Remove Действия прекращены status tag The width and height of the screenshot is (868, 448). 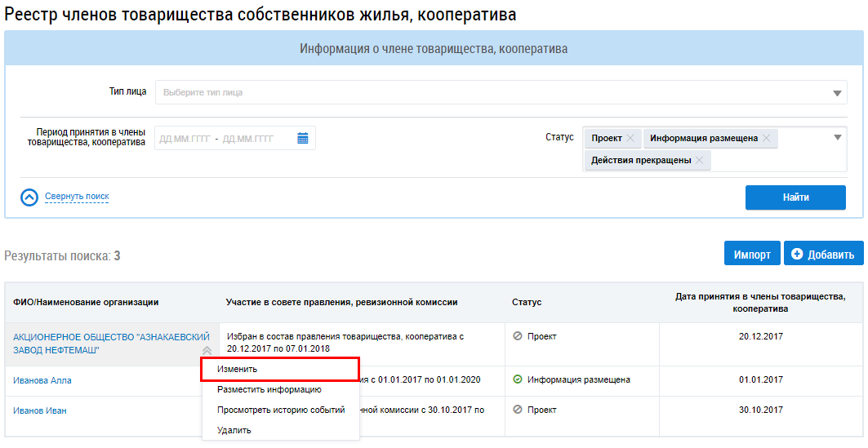click(699, 161)
